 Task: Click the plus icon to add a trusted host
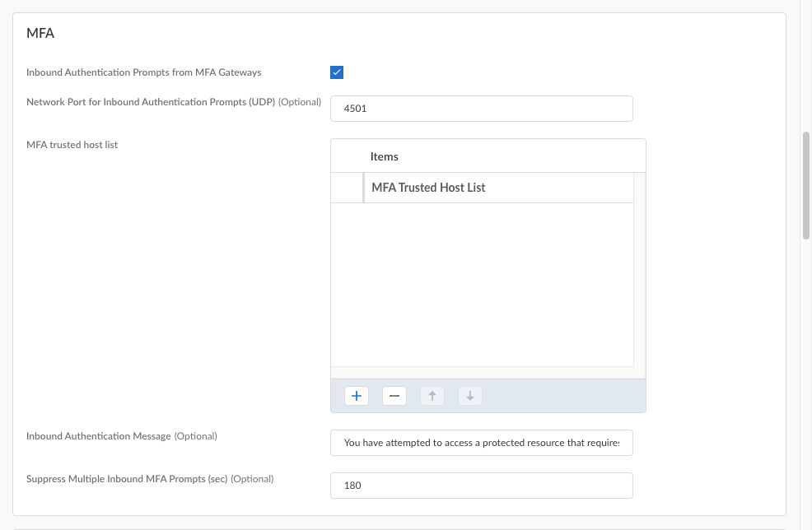pyautogui.click(x=357, y=396)
